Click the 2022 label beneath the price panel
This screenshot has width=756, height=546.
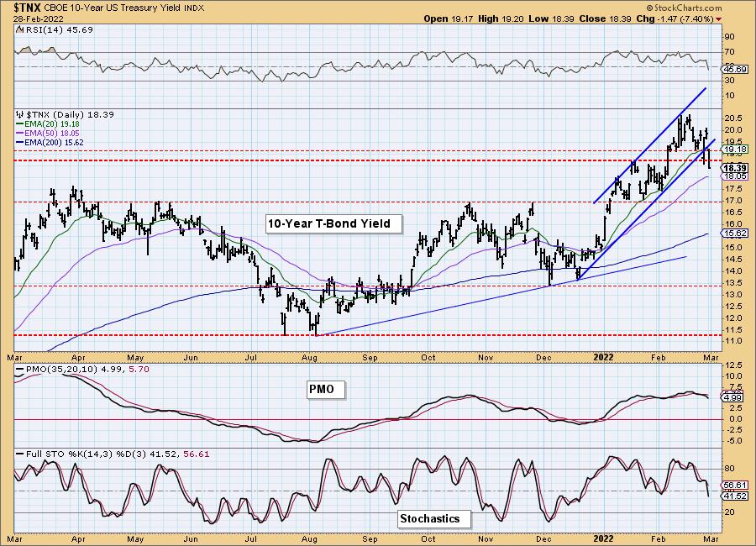[603, 357]
